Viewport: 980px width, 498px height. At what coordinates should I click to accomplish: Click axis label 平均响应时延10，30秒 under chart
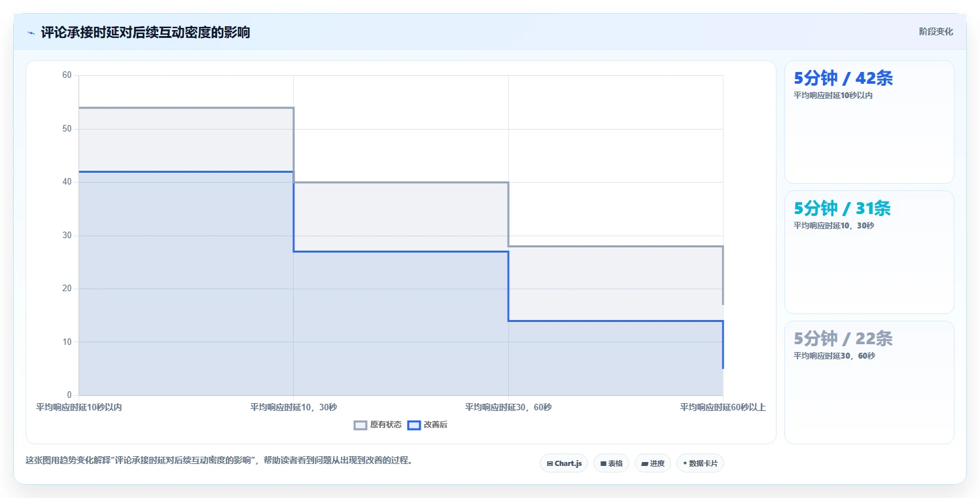coord(293,407)
